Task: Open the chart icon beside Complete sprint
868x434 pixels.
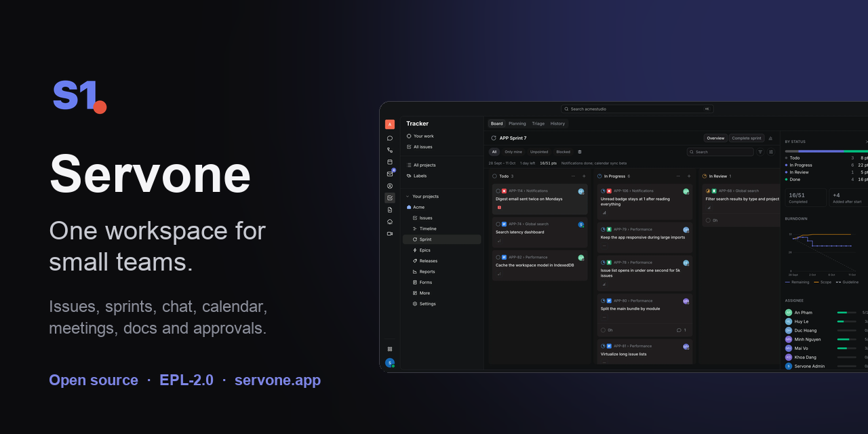Action: tap(770, 138)
